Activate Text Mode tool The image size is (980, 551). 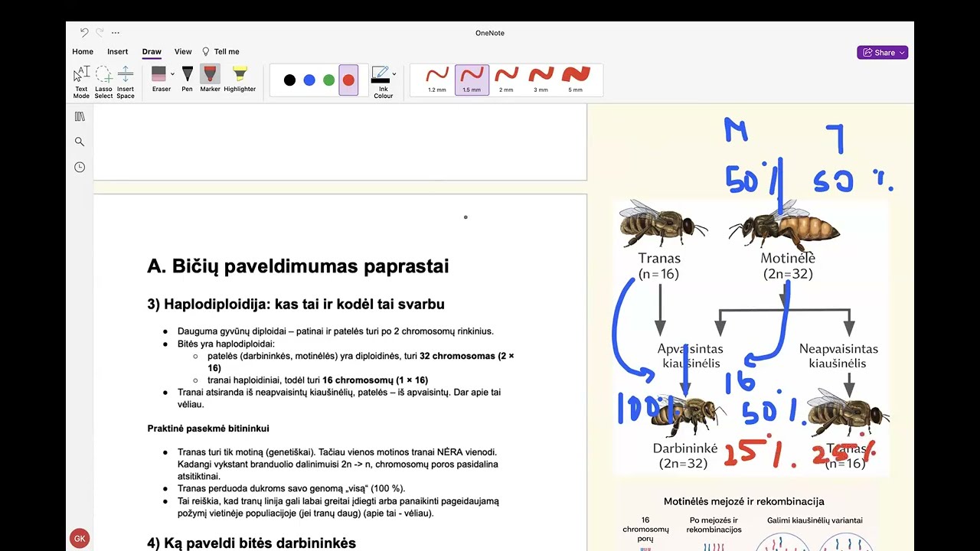[x=81, y=82]
